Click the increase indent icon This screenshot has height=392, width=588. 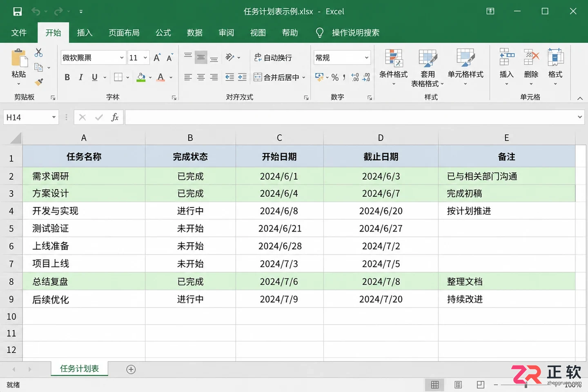click(x=243, y=77)
